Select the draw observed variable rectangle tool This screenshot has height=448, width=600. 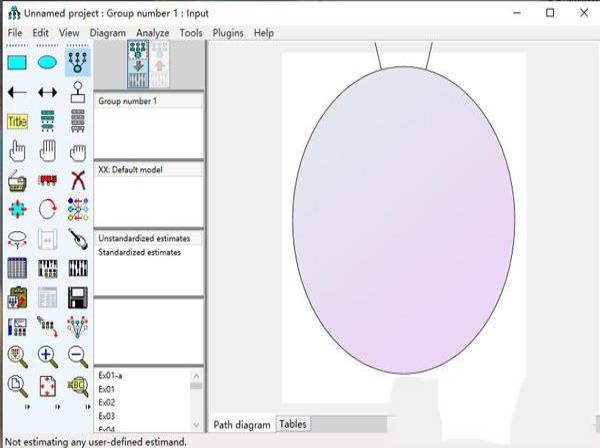[17, 63]
